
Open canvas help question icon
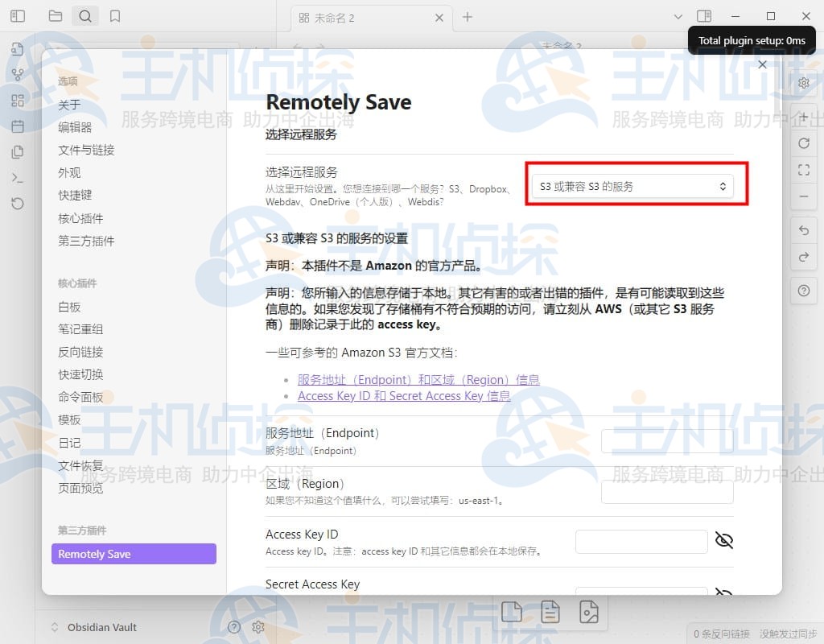coord(804,291)
